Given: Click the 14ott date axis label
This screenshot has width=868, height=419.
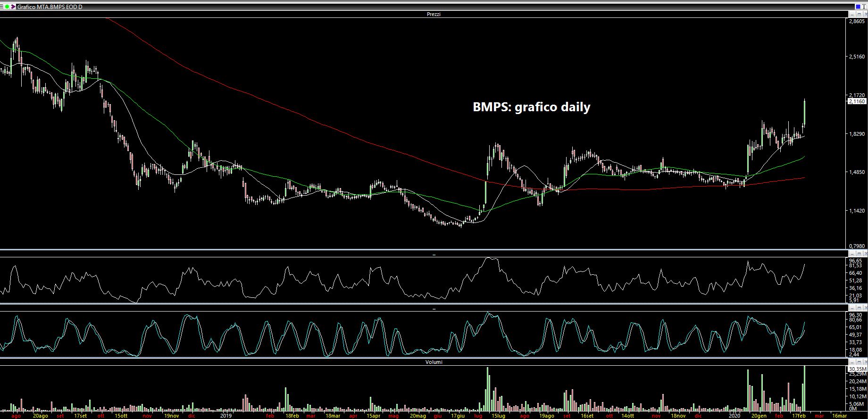Looking at the screenshot, I should 627,416.
